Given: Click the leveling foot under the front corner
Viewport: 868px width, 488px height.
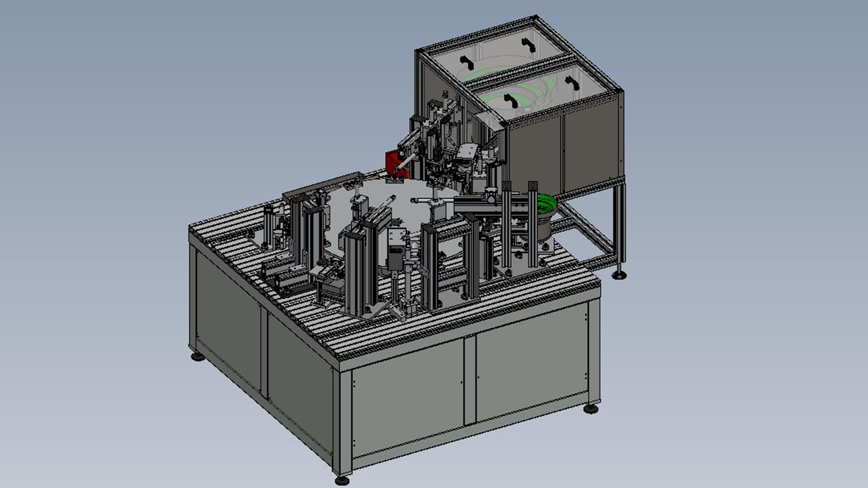Looking at the screenshot, I should click(342, 481).
